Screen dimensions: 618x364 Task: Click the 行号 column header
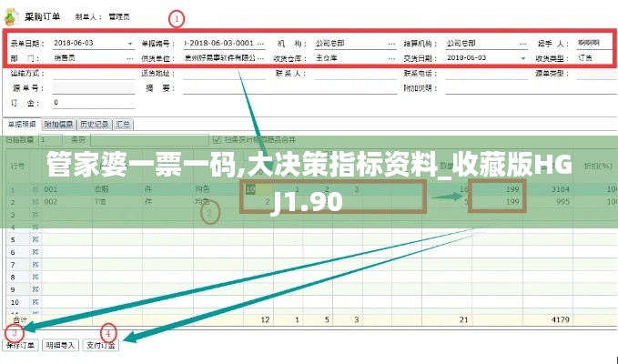click(17, 166)
